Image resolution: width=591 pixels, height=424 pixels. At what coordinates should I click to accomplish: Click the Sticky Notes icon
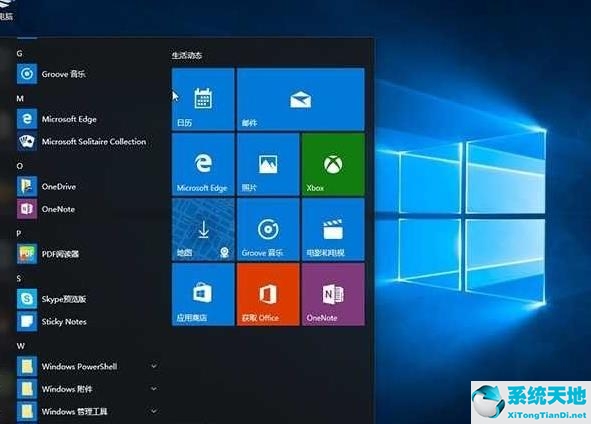tap(27, 321)
